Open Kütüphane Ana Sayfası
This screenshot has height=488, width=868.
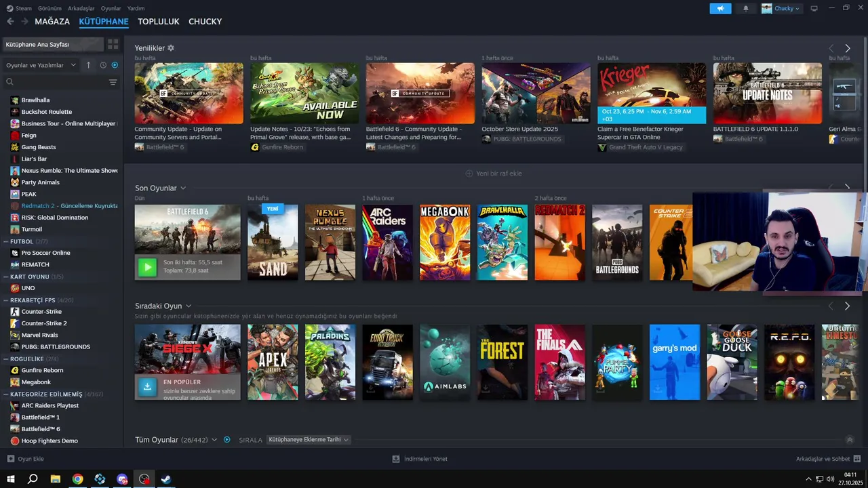[53, 44]
